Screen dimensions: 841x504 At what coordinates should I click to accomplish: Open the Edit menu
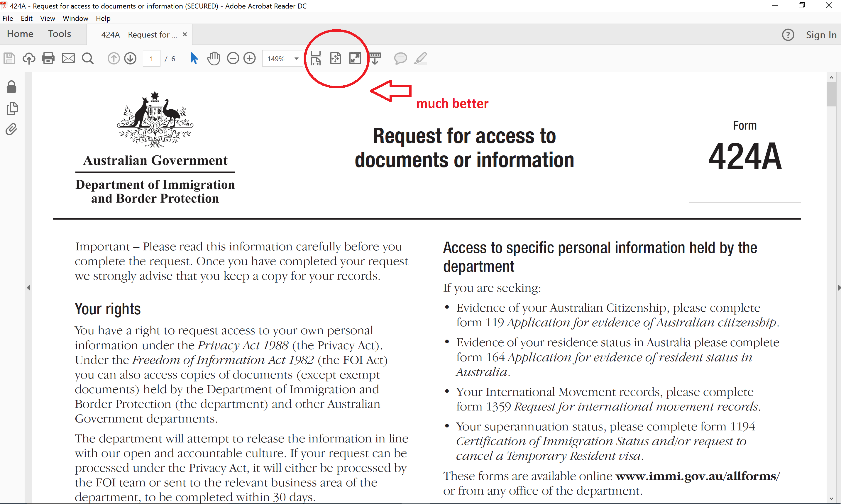point(26,18)
